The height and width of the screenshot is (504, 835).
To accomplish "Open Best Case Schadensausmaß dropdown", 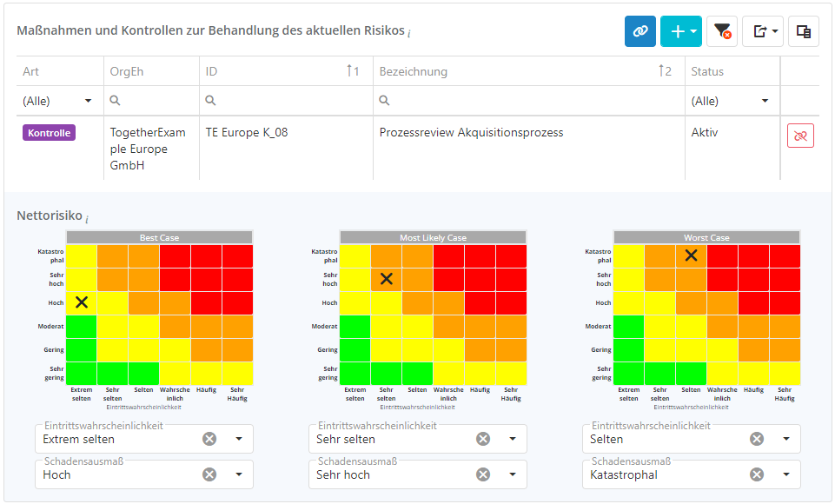I will [239, 474].
